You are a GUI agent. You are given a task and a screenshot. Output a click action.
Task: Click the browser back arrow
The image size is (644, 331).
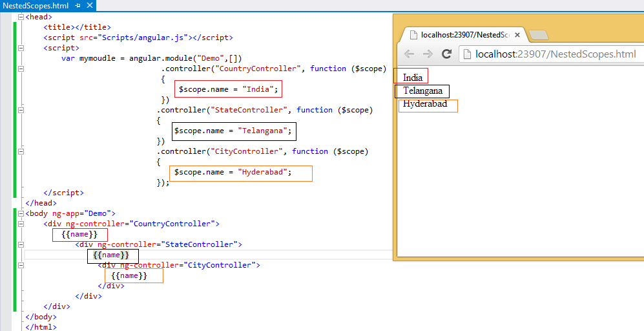click(x=409, y=54)
